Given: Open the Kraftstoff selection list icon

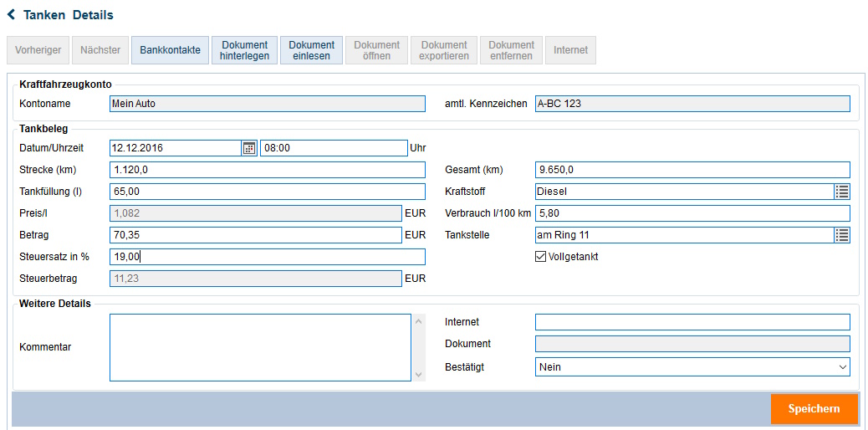Looking at the screenshot, I should 842,192.
